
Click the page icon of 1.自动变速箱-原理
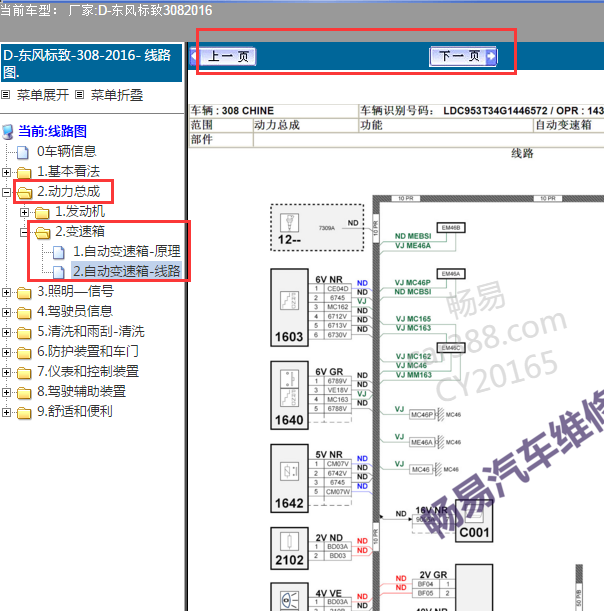pos(58,253)
